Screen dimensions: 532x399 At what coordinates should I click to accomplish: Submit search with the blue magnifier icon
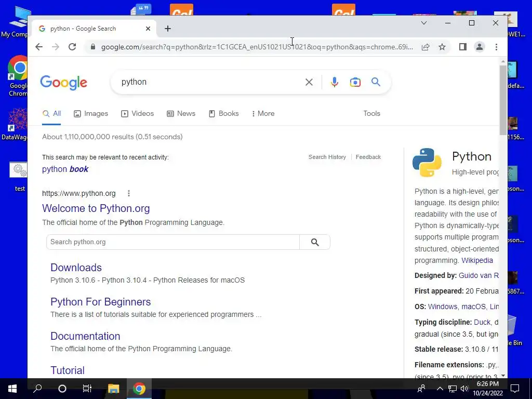click(x=376, y=82)
